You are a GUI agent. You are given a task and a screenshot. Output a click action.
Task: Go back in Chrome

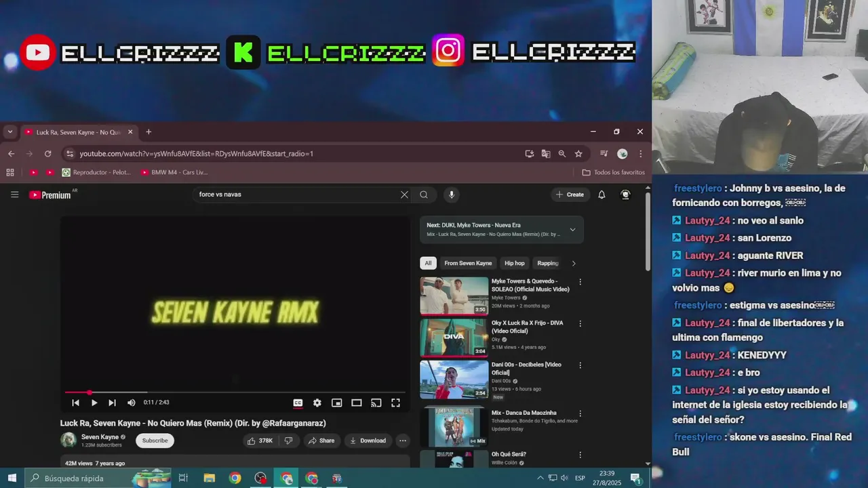(11, 154)
